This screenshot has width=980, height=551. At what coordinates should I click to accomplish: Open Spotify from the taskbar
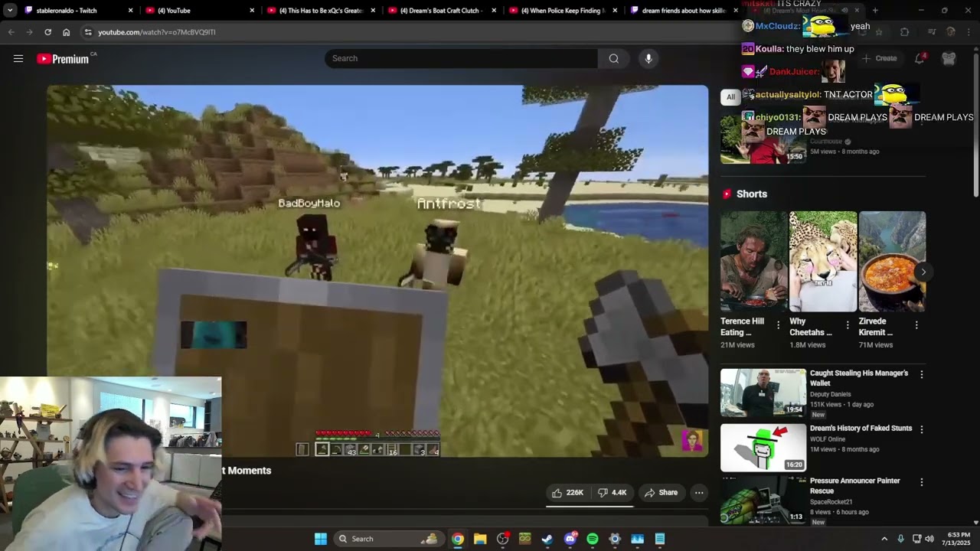tap(592, 539)
